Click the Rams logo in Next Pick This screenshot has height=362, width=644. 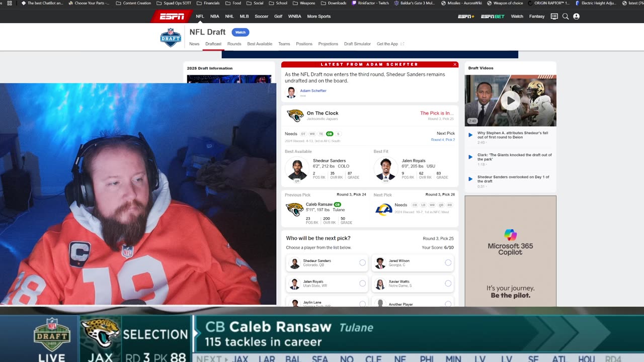click(x=384, y=209)
